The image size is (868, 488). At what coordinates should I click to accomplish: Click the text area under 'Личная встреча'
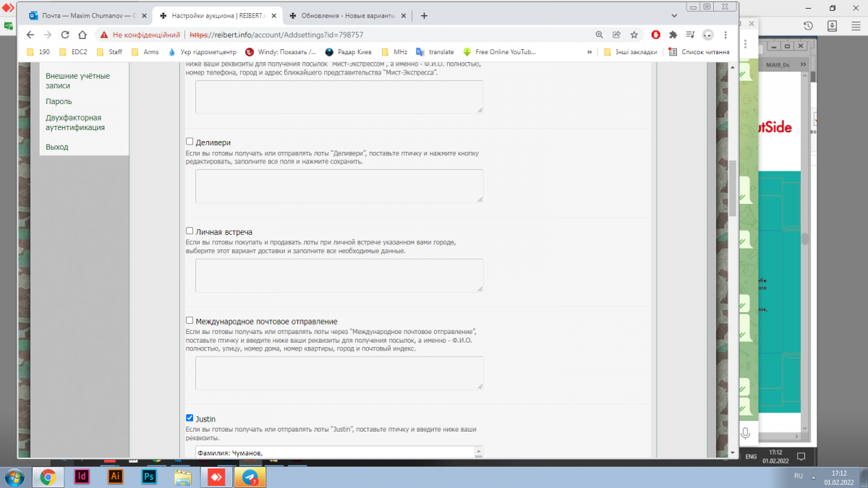tap(339, 275)
